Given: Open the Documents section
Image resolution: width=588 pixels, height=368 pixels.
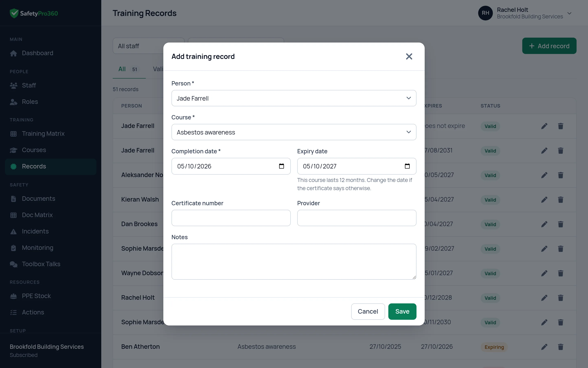Looking at the screenshot, I should [51, 199].
